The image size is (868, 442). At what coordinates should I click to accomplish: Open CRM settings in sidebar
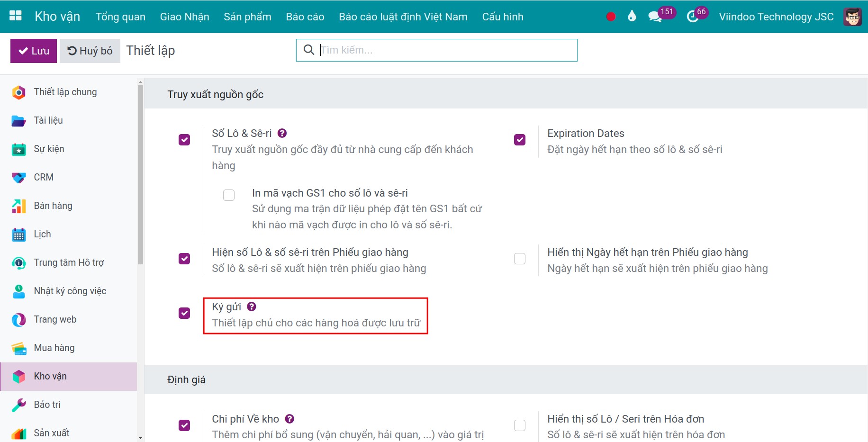(x=69, y=177)
